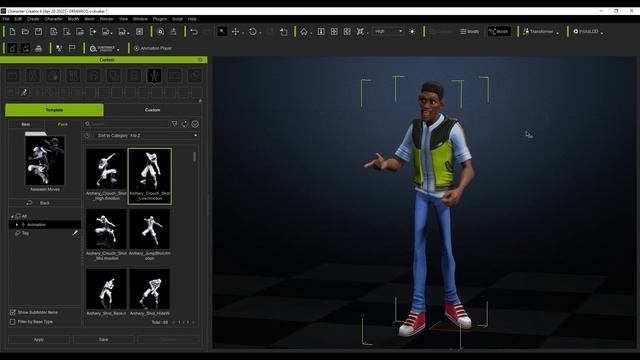Click the content list vertical scrollbar
Viewport: 640px width, 360px height.
click(x=195, y=157)
